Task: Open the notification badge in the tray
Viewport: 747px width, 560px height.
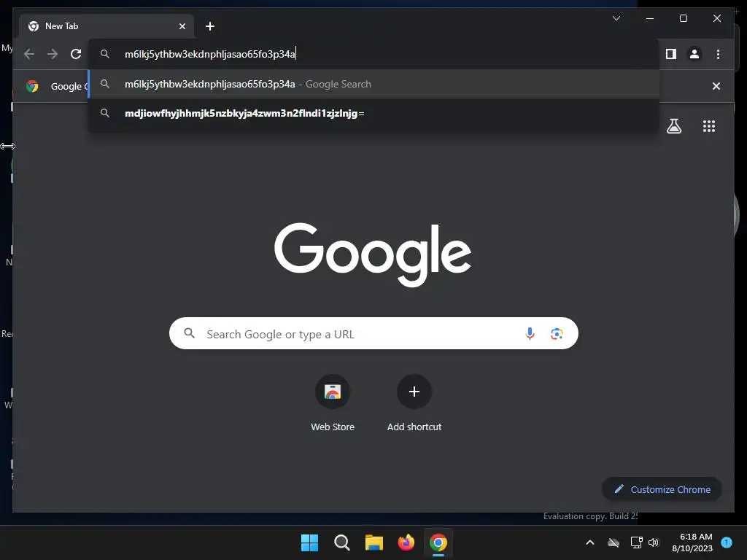Action: pyautogui.click(x=727, y=542)
